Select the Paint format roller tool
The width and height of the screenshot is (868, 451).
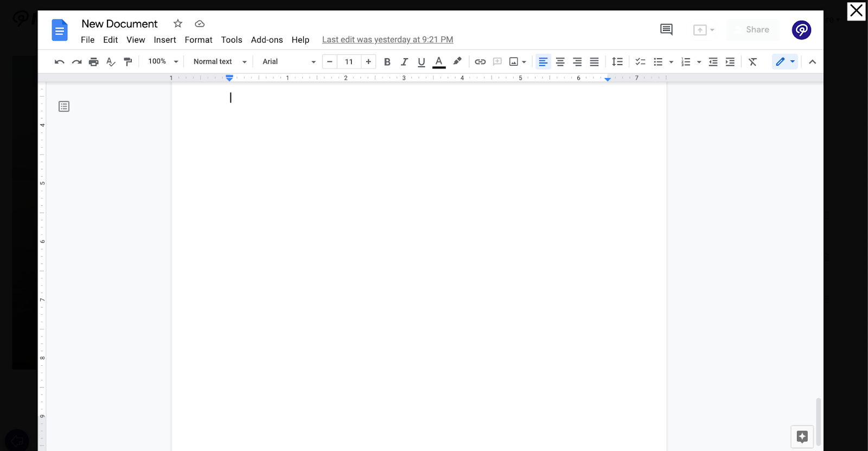[x=128, y=62]
